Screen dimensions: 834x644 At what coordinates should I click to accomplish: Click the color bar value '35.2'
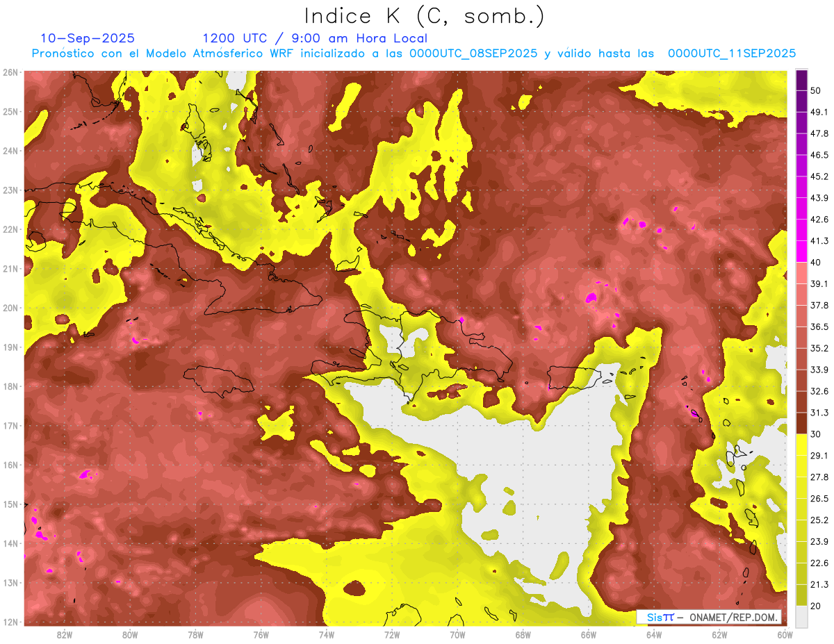click(819, 348)
